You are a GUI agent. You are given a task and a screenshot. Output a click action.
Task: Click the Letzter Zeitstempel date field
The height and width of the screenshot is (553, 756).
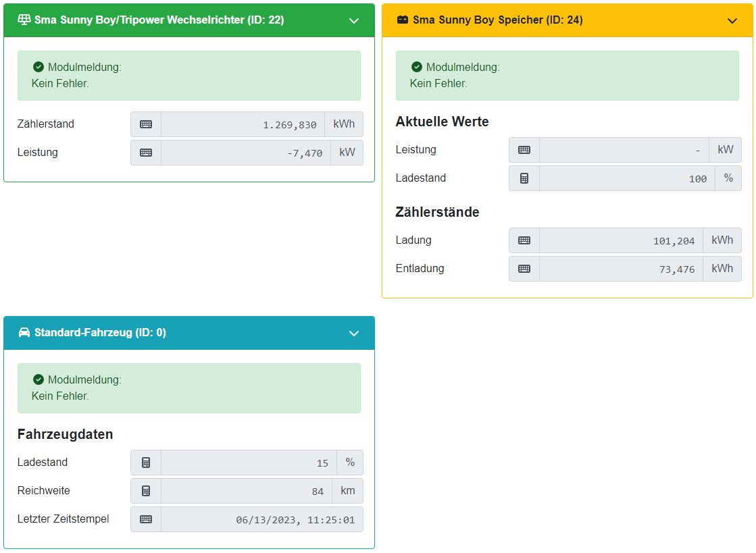point(261,519)
